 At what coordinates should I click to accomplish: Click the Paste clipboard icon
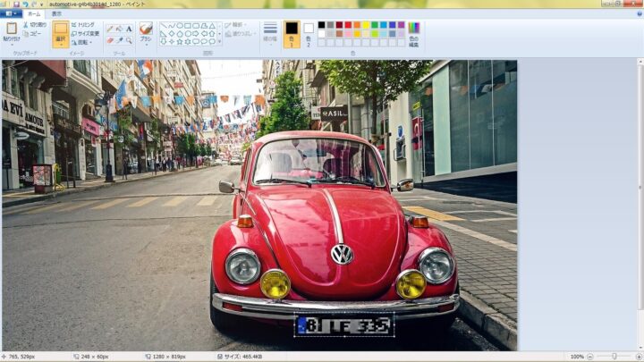[x=12, y=29]
